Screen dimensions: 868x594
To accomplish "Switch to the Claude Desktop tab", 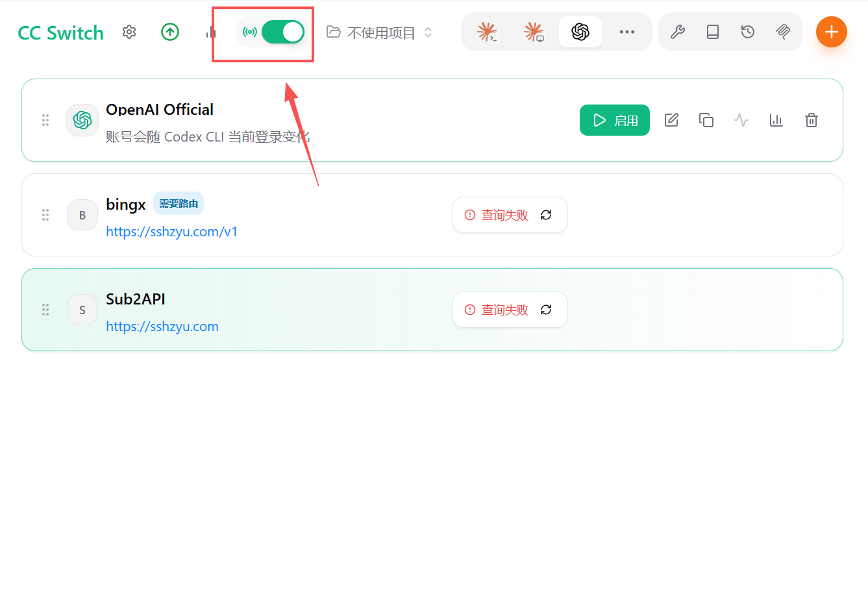I will [534, 32].
